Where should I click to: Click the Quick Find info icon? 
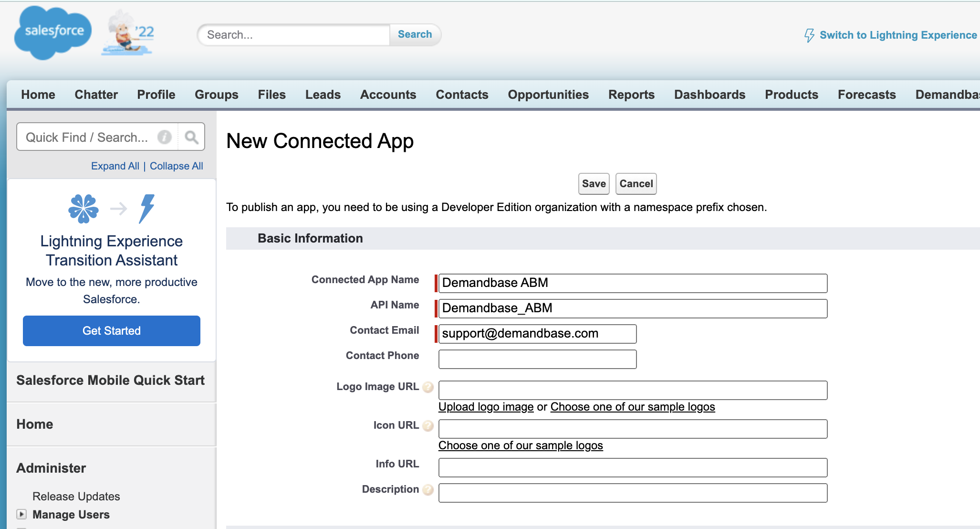[165, 138]
